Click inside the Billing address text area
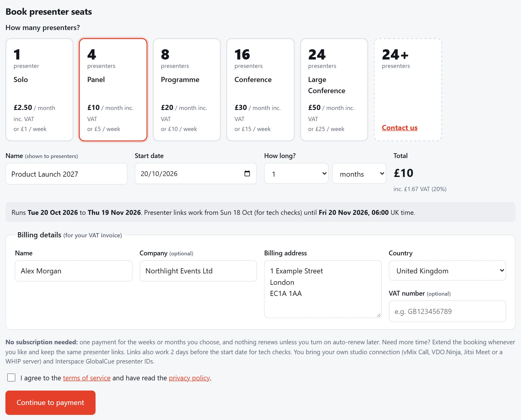The width and height of the screenshot is (521, 420). click(x=323, y=289)
